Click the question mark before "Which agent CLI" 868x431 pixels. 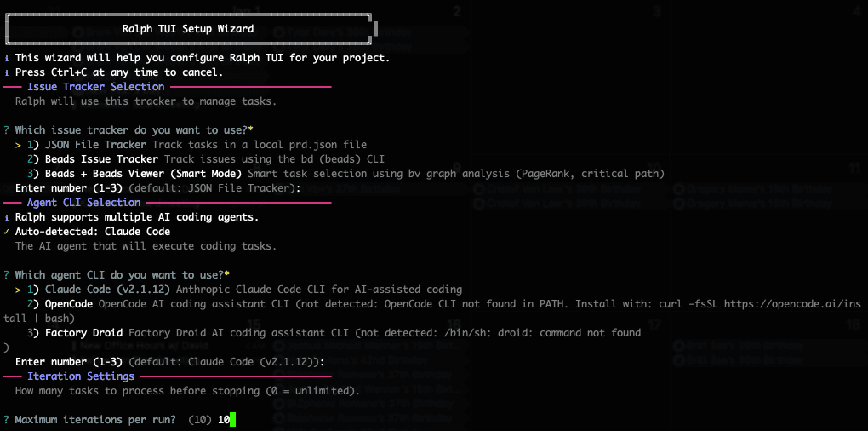[x=7, y=275]
